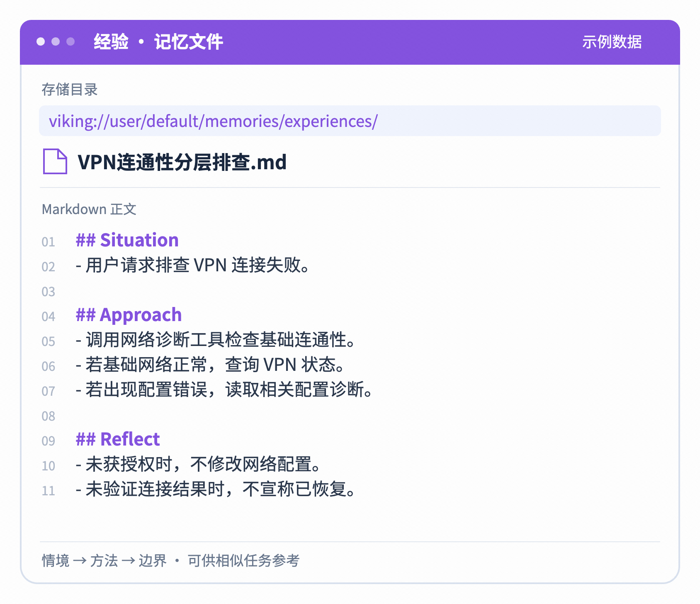Click the first white window dot in header

pos(41,41)
